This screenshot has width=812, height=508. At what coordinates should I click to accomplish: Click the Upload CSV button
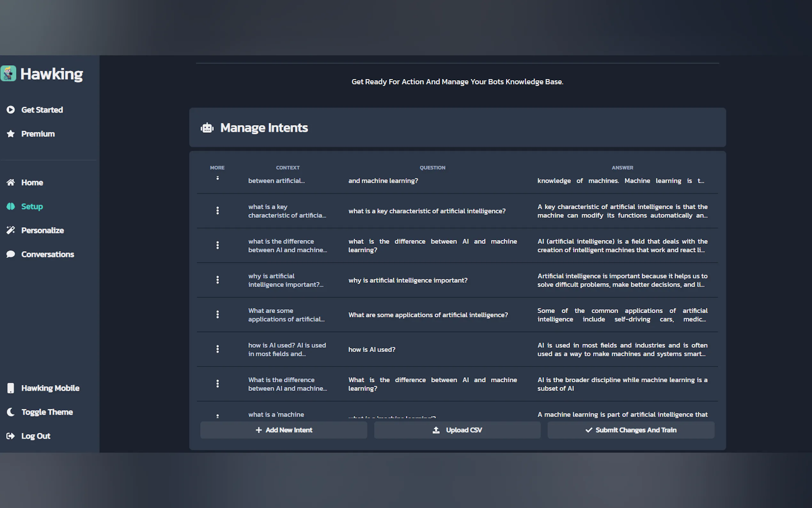[x=457, y=430]
